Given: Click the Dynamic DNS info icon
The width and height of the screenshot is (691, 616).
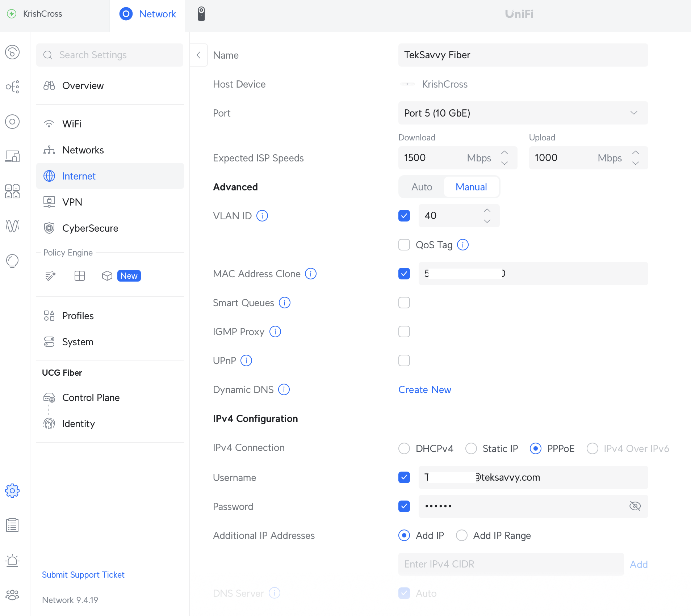Looking at the screenshot, I should (x=284, y=389).
